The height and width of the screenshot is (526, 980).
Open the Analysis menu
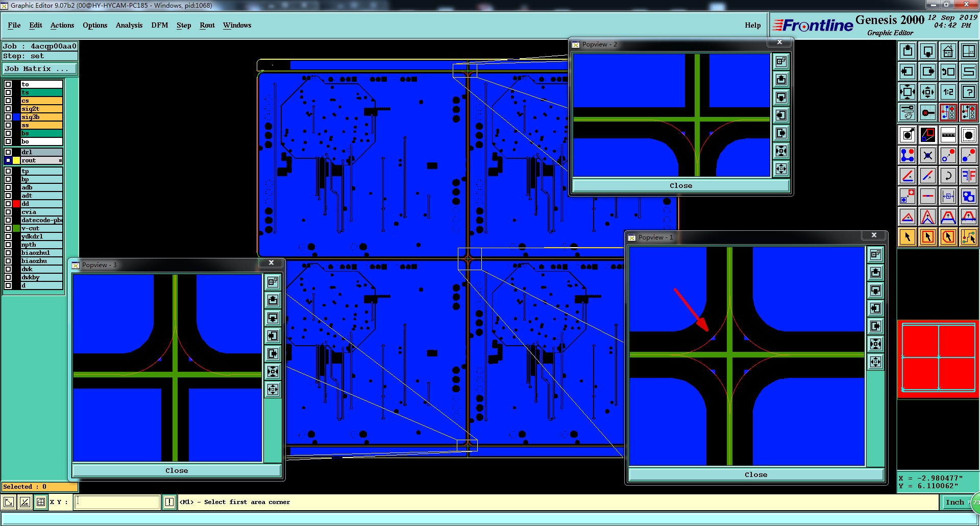click(129, 25)
